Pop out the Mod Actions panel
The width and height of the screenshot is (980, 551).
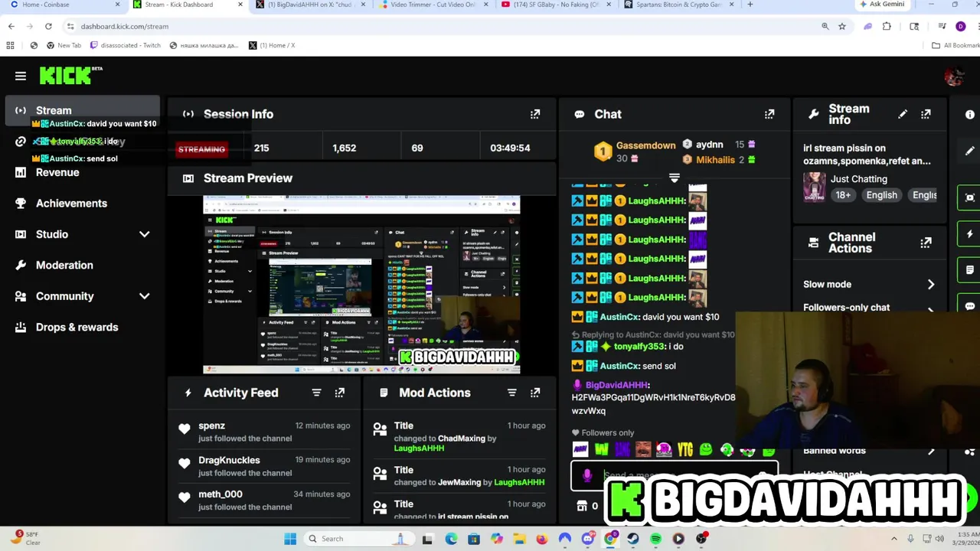tap(535, 393)
